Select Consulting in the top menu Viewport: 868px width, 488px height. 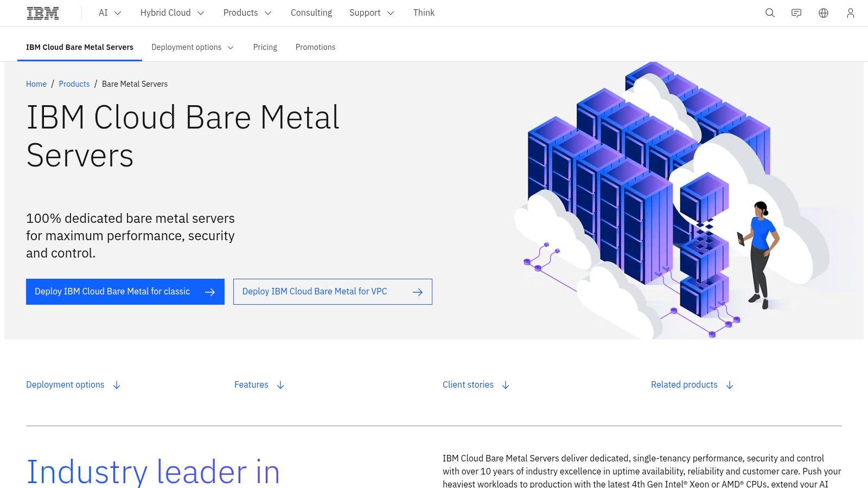point(311,13)
